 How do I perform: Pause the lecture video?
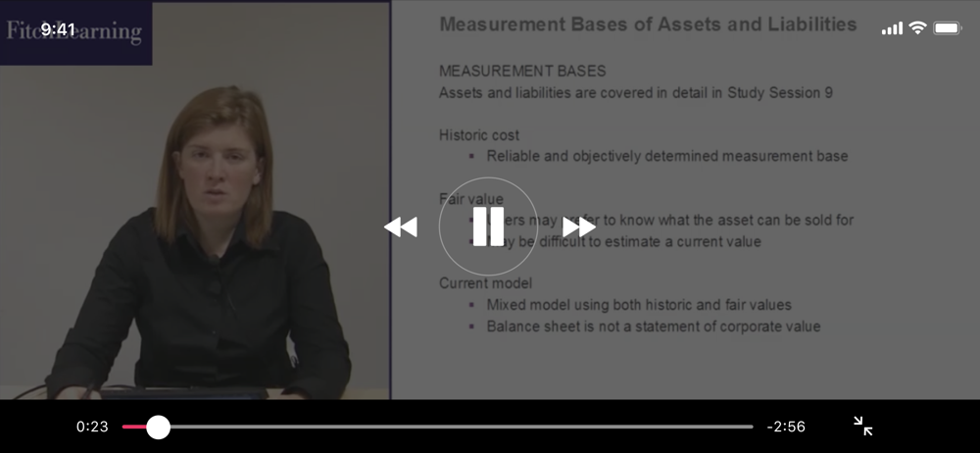tap(488, 226)
